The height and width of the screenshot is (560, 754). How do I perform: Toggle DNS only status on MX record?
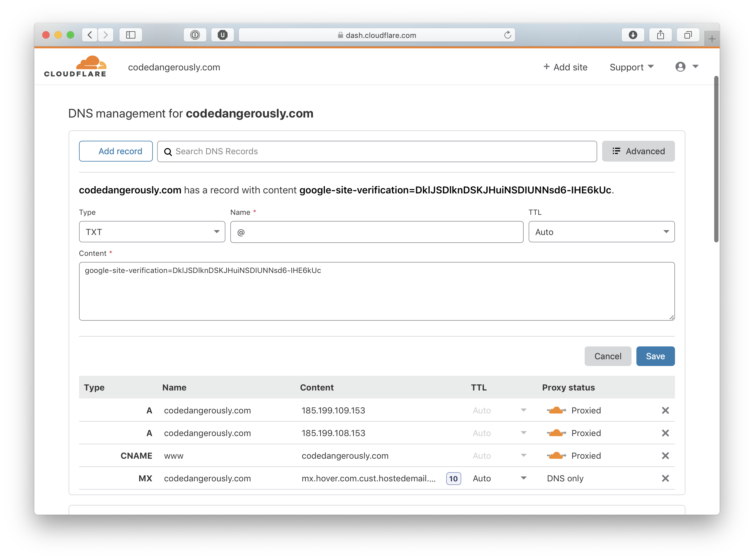coord(565,478)
